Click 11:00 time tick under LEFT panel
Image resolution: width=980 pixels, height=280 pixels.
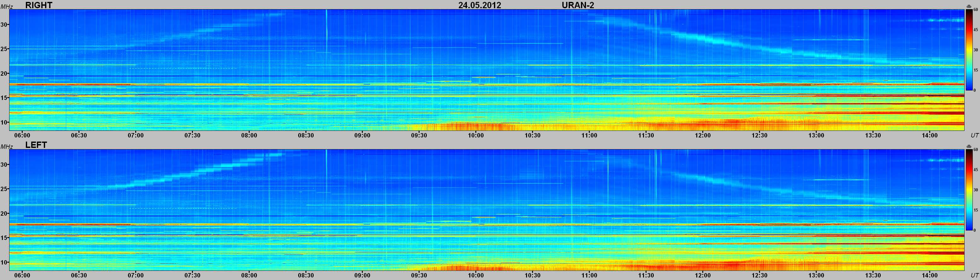(589, 276)
